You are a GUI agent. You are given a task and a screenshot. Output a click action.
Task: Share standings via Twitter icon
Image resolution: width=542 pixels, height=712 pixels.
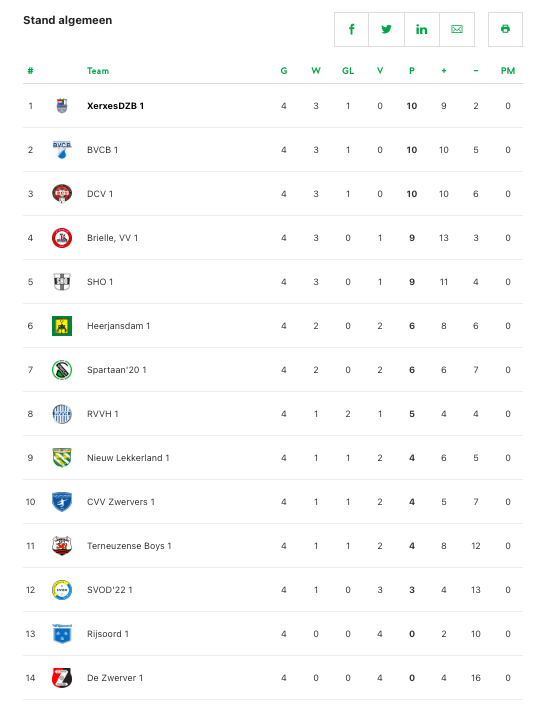[x=386, y=30]
